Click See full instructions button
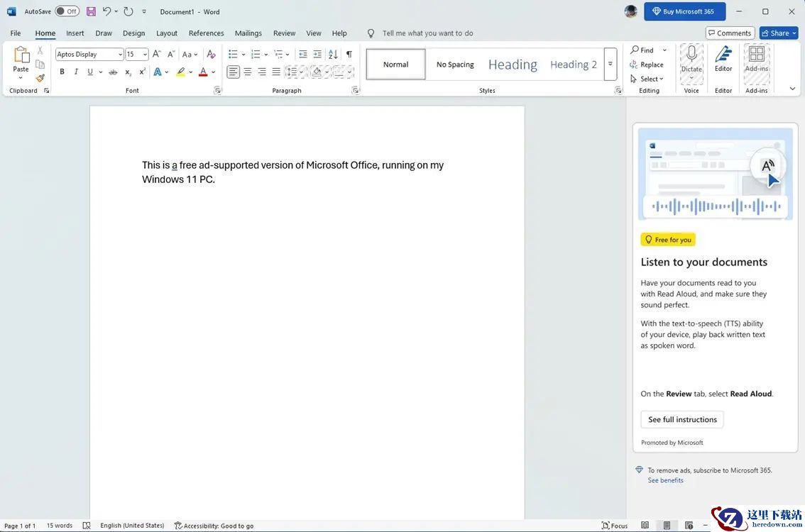The height and width of the screenshot is (532, 805). point(682,419)
